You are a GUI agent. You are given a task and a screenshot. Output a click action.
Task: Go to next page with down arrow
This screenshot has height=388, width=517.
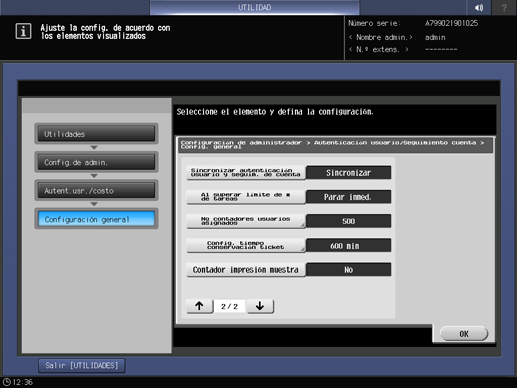pos(260,306)
